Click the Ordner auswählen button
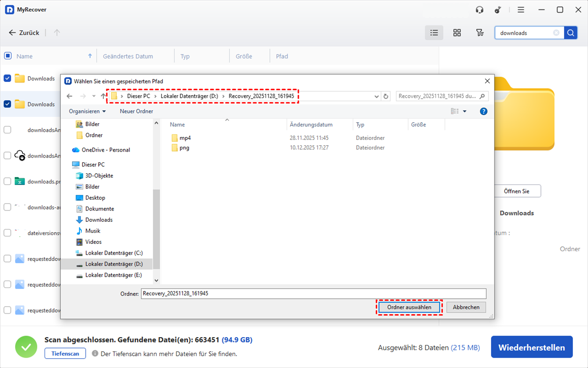 pos(409,307)
